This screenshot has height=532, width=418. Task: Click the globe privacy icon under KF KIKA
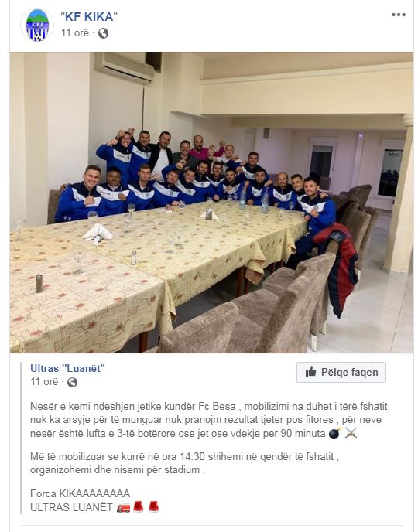[103, 33]
